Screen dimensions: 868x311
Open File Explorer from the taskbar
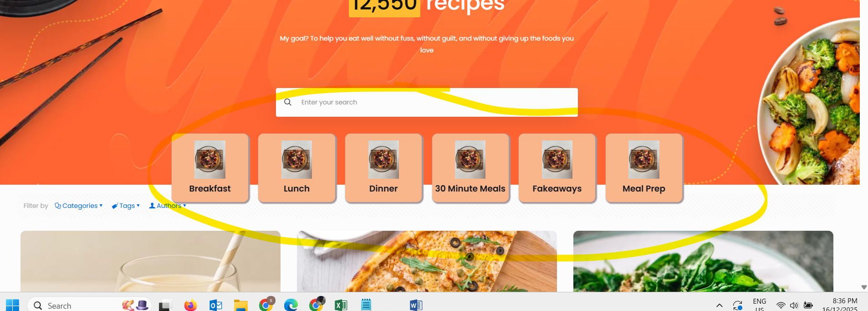coord(240,305)
